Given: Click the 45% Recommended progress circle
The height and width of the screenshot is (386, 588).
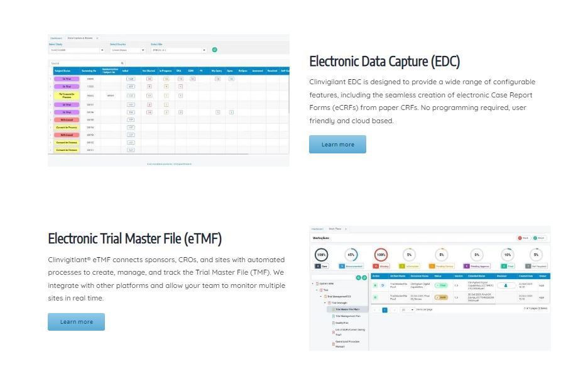Looking at the screenshot, I should click(351, 255).
